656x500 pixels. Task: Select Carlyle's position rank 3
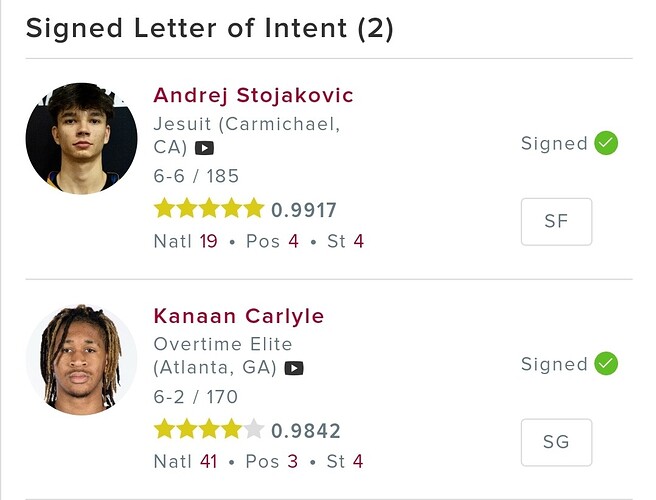click(294, 462)
